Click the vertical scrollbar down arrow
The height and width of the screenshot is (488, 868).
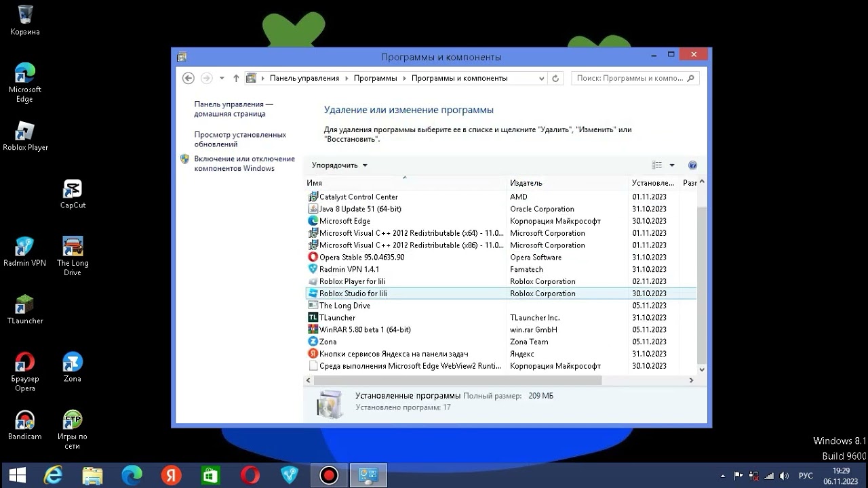(x=702, y=369)
